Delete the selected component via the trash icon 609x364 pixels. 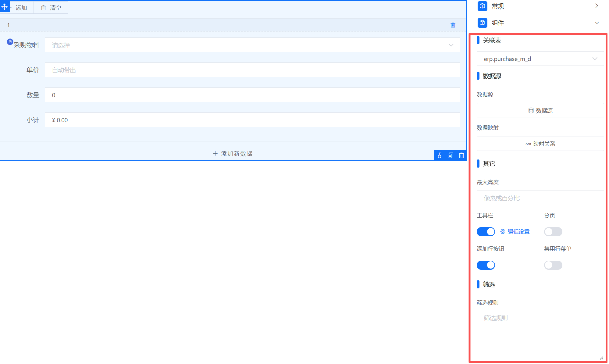point(461,155)
